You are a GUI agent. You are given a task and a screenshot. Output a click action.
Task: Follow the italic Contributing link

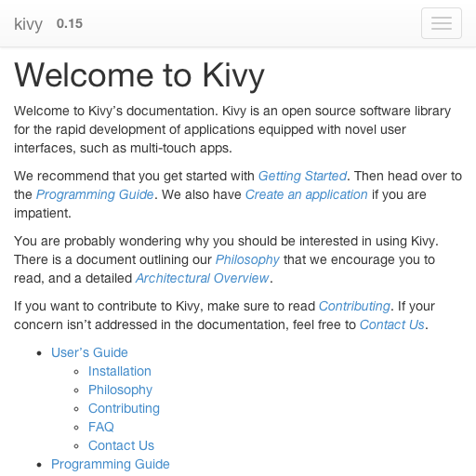(x=354, y=306)
